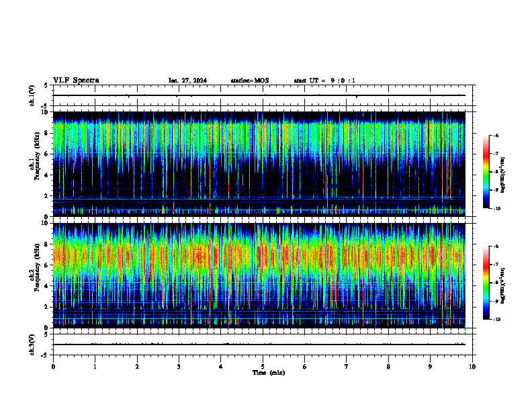The width and height of the screenshot is (532, 411).
Task: Click the time axis tick label '3'
Action: (179, 367)
